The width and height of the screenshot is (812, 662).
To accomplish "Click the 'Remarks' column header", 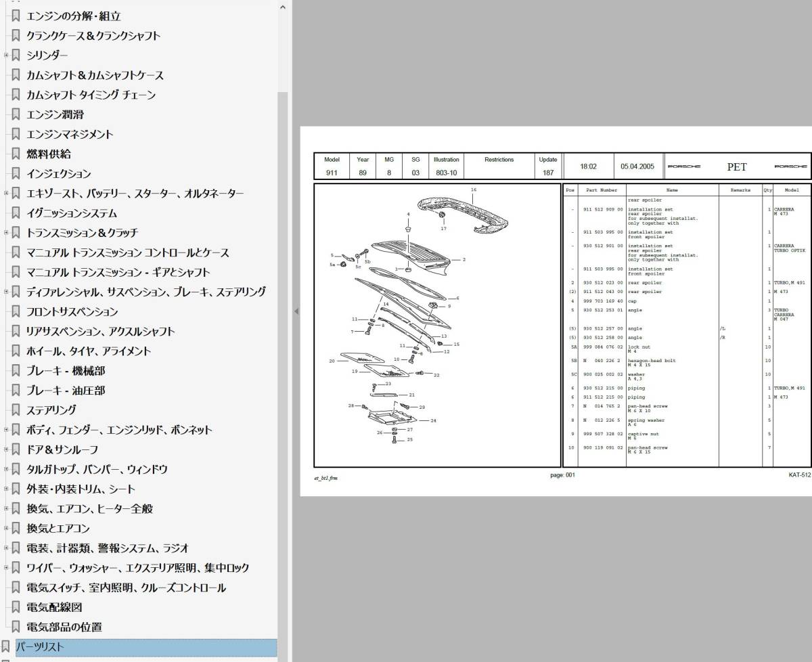I will coord(740,190).
